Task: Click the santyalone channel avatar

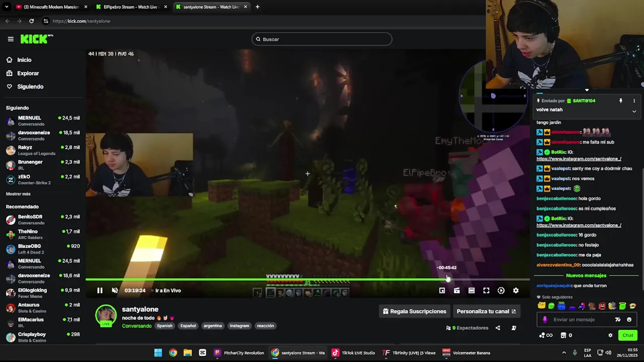Action: [106, 316]
